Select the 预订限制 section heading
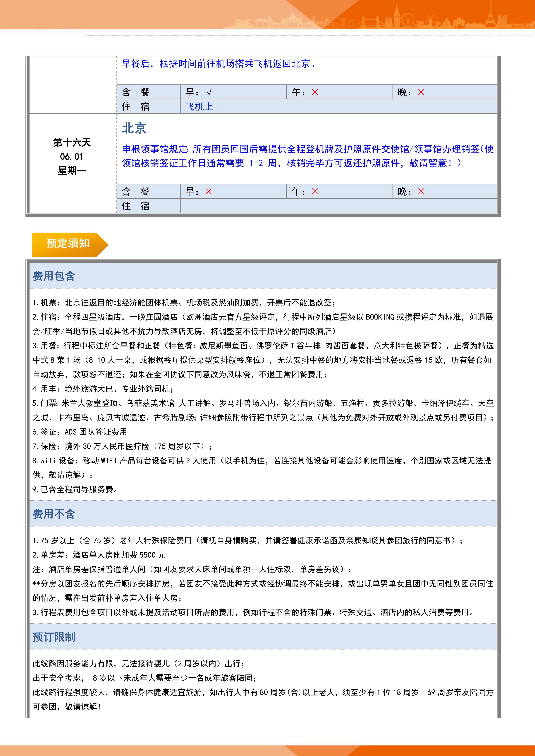535x756 pixels. (x=54, y=637)
